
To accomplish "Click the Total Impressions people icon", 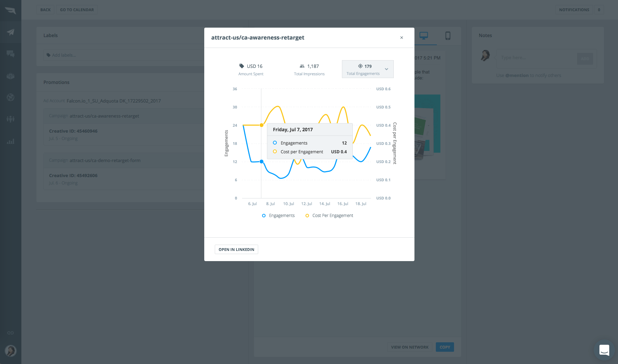I will (x=302, y=66).
